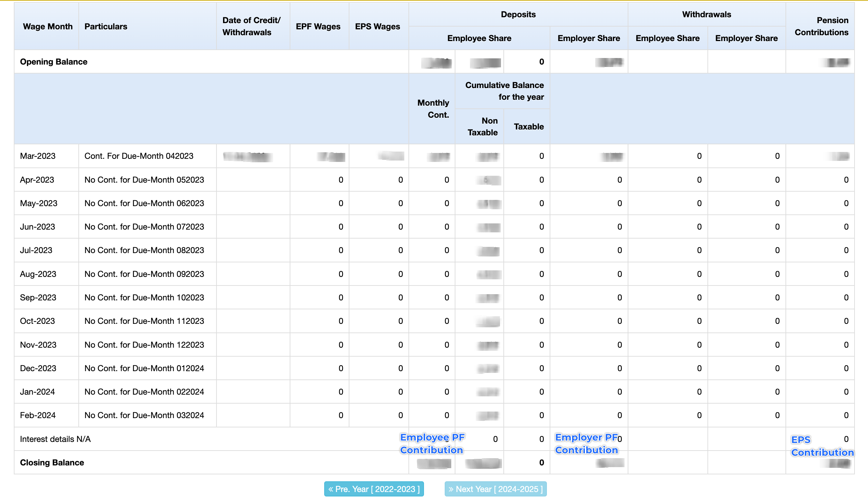Select the Mar-2023 wage month cell
This screenshot has width=868, height=502.
[x=38, y=156]
